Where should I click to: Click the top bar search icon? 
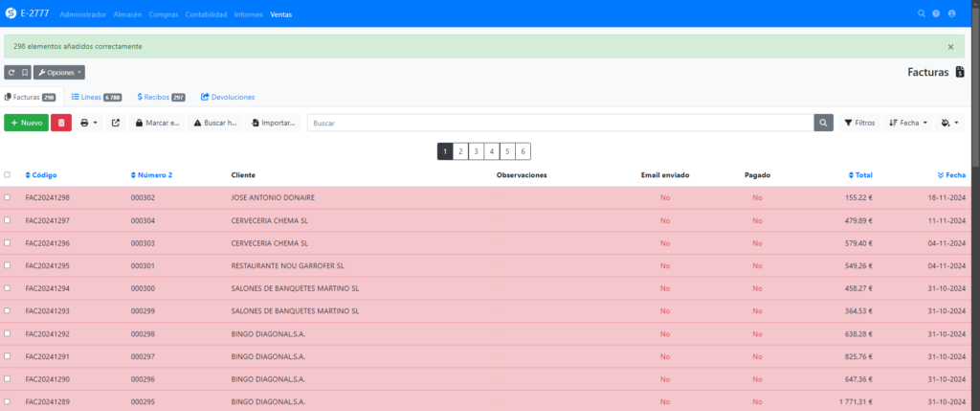922,13
